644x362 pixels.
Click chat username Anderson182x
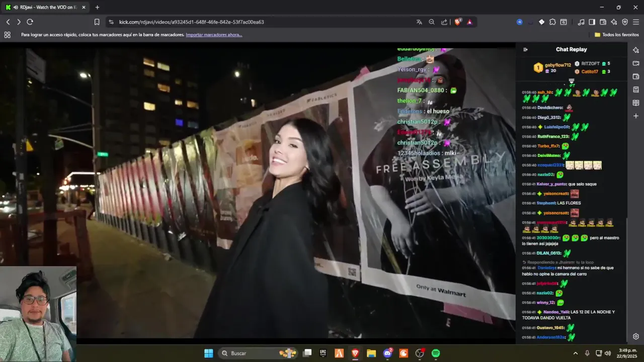[551, 337]
